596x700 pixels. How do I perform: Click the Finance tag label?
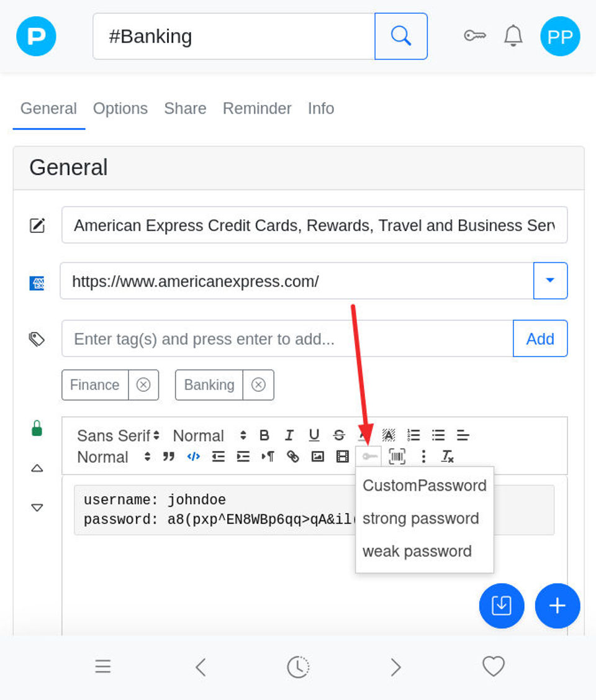[94, 385]
